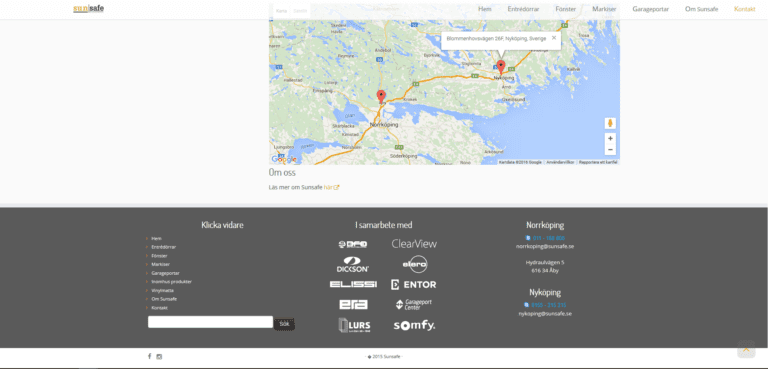Image resolution: width=768 pixels, height=369 pixels.
Task: Click the AFG partner logo
Action: coord(353,244)
